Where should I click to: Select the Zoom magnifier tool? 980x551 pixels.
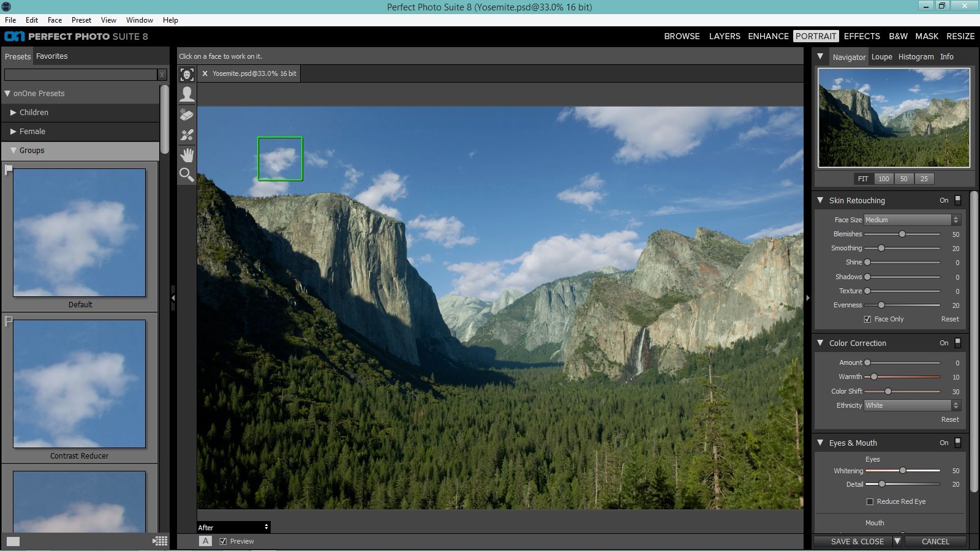click(x=187, y=175)
